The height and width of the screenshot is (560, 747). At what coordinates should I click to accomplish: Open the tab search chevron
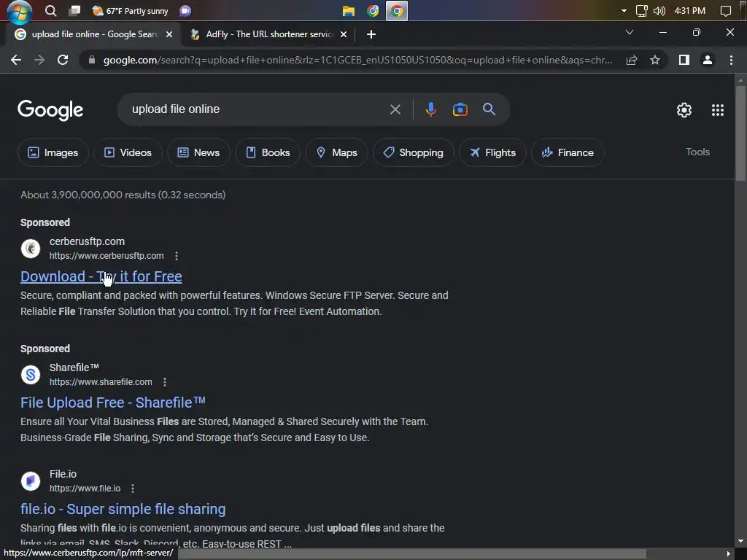tap(630, 32)
